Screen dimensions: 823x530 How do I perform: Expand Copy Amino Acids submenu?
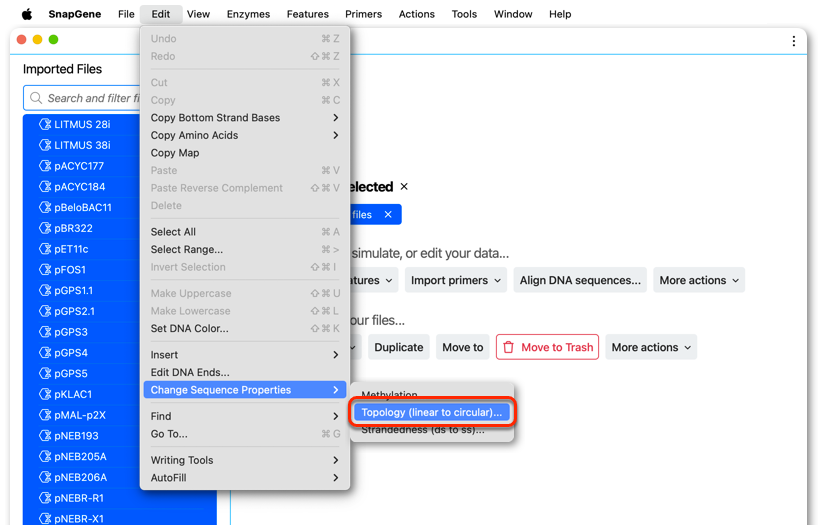coord(245,135)
